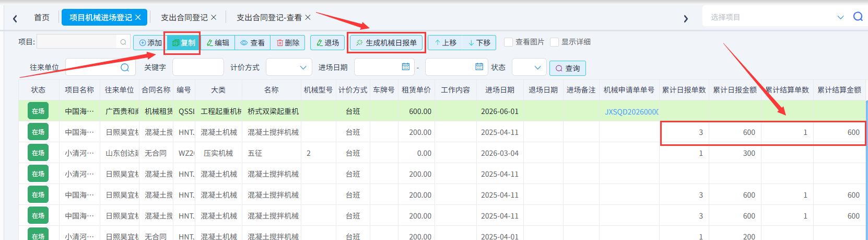868x240 pixels.
Task: Click the search icon in the 往来单位 field
Action: 125,67
